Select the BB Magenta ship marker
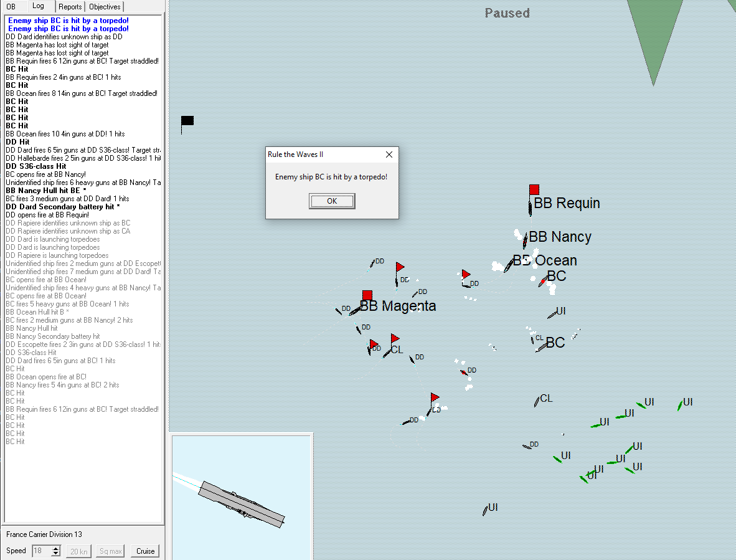Screen dimensions: 736x560 pyautogui.click(x=355, y=310)
